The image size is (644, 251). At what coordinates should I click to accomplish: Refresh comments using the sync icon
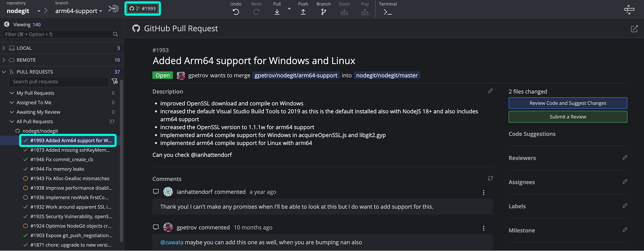tap(490, 178)
